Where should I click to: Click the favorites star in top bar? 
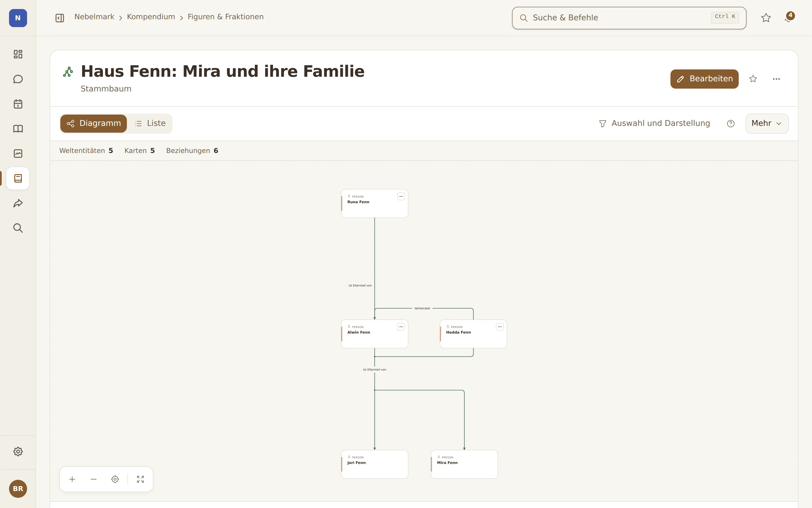point(766,18)
